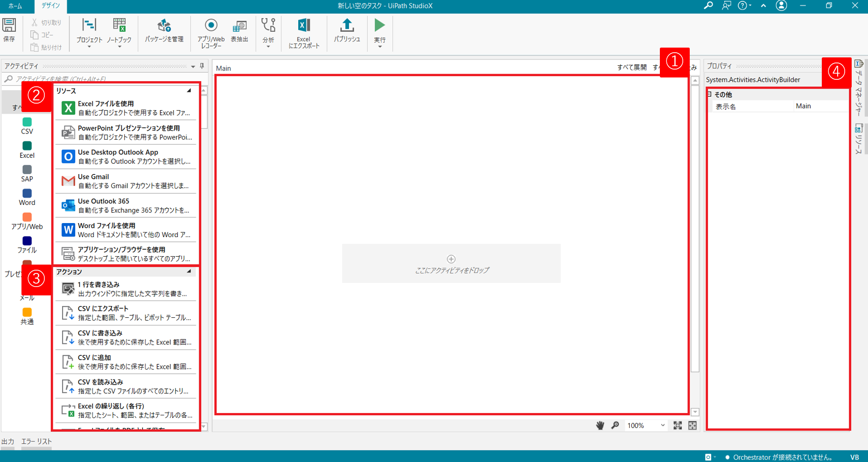Select Read CSV (CSV を読み込み) activity

(x=126, y=386)
